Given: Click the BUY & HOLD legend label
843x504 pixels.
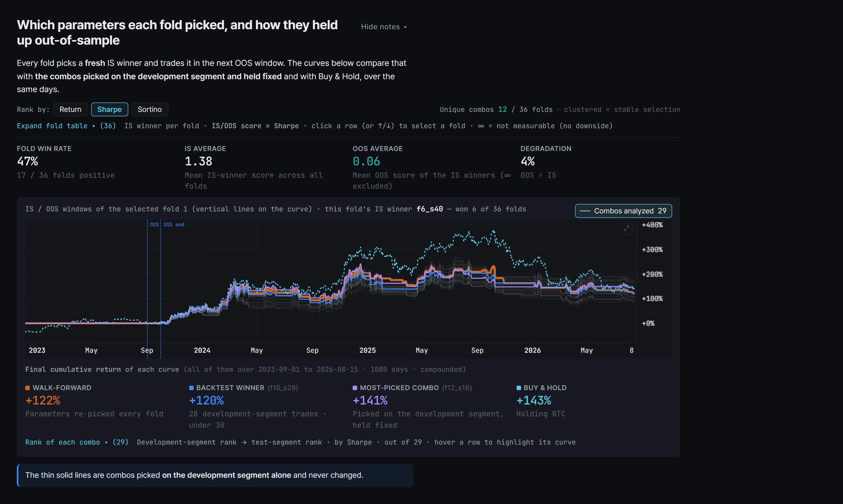Looking at the screenshot, I should (545, 388).
